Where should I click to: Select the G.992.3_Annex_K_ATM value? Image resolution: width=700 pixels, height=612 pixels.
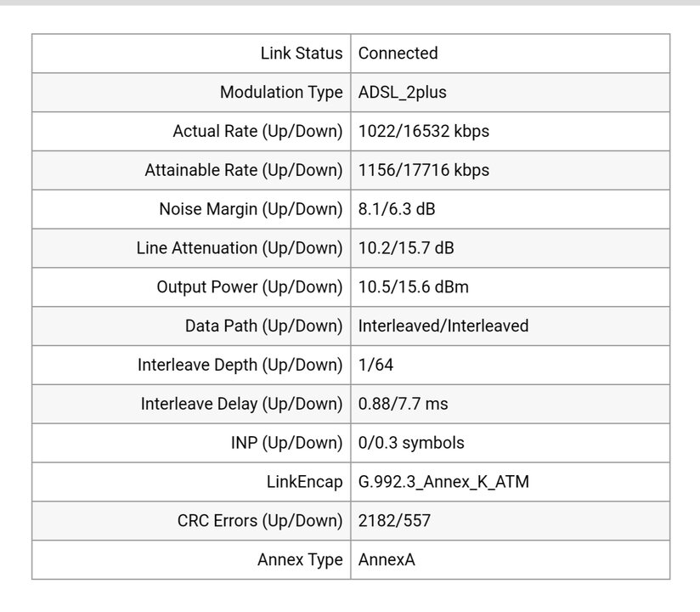[443, 482]
